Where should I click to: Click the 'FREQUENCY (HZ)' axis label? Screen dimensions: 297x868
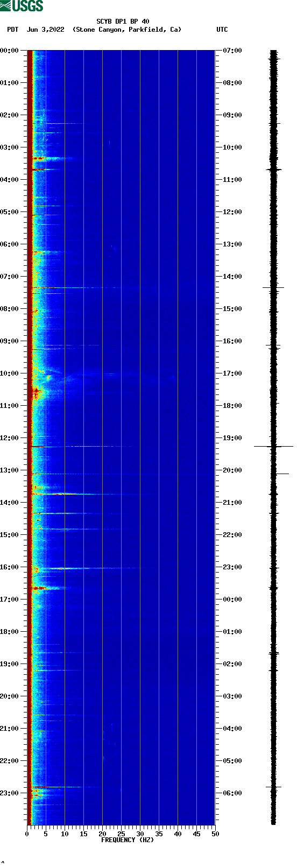coord(128,840)
